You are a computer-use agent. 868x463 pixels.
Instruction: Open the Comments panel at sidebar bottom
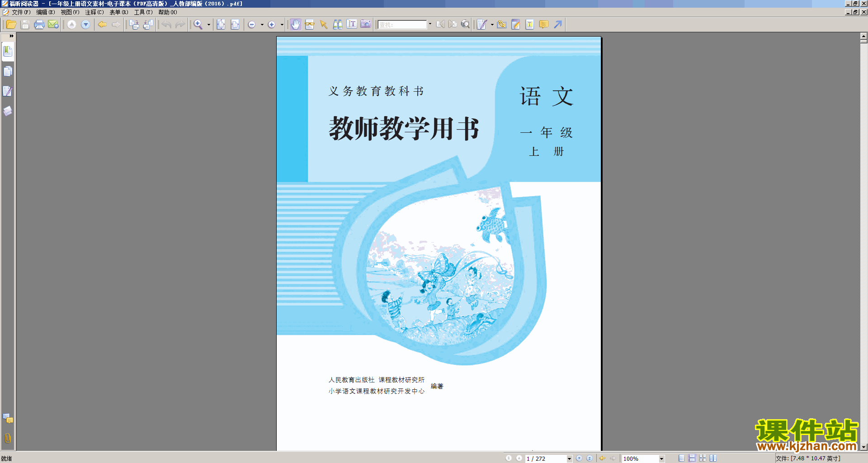click(x=8, y=418)
